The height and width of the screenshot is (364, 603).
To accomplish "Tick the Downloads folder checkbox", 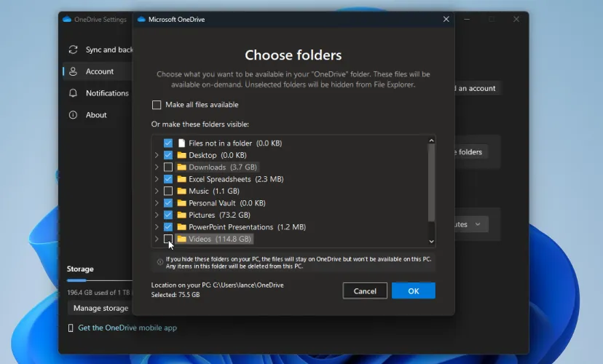I will (x=168, y=167).
